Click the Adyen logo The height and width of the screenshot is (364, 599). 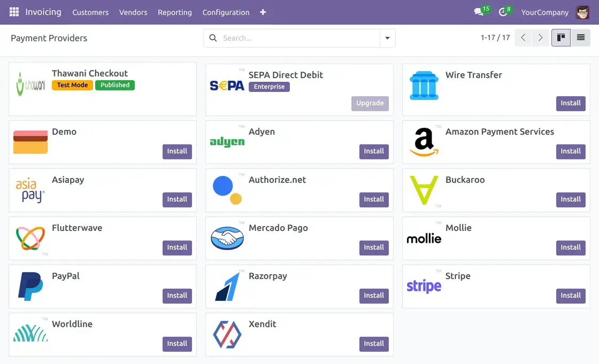pyautogui.click(x=227, y=142)
